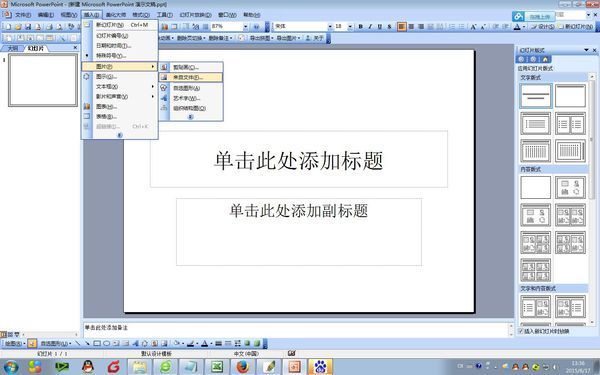Click the Decrease font size icon

tap(483, 26)
